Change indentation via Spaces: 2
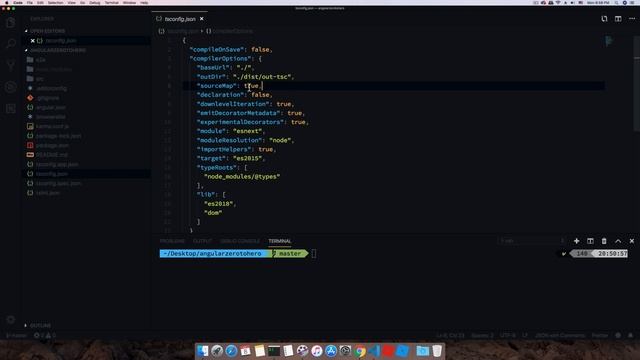This screenshot has width=640, height=360. pyautogui.click(x=482, y=336)
